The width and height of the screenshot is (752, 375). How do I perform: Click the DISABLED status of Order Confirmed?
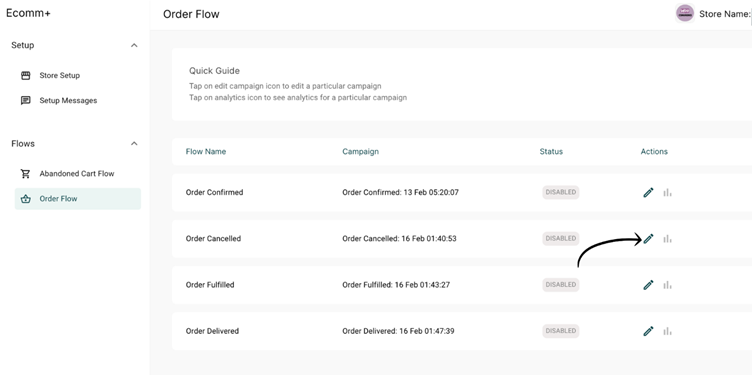pos(561,192)
